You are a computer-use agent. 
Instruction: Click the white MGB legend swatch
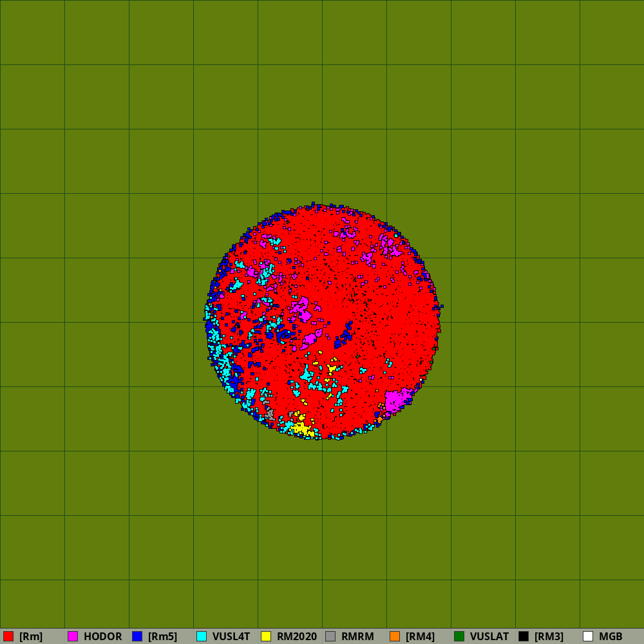pyautogui.click(x=588, y=636)
